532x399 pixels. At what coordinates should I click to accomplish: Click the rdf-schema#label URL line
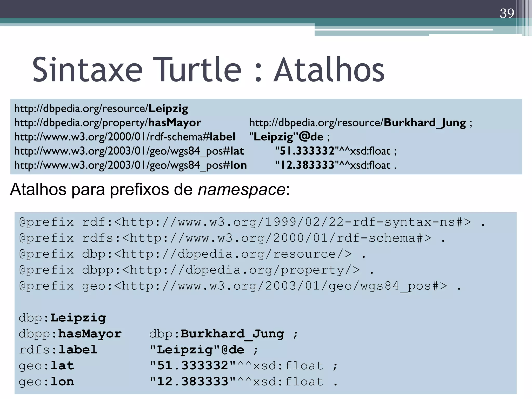[125, 137]
